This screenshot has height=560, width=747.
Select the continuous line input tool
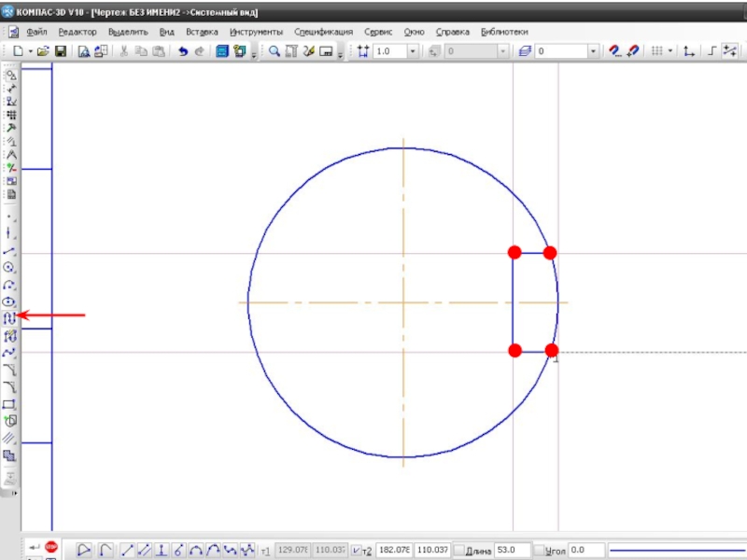pyautogui.click(x=9, y=318)
